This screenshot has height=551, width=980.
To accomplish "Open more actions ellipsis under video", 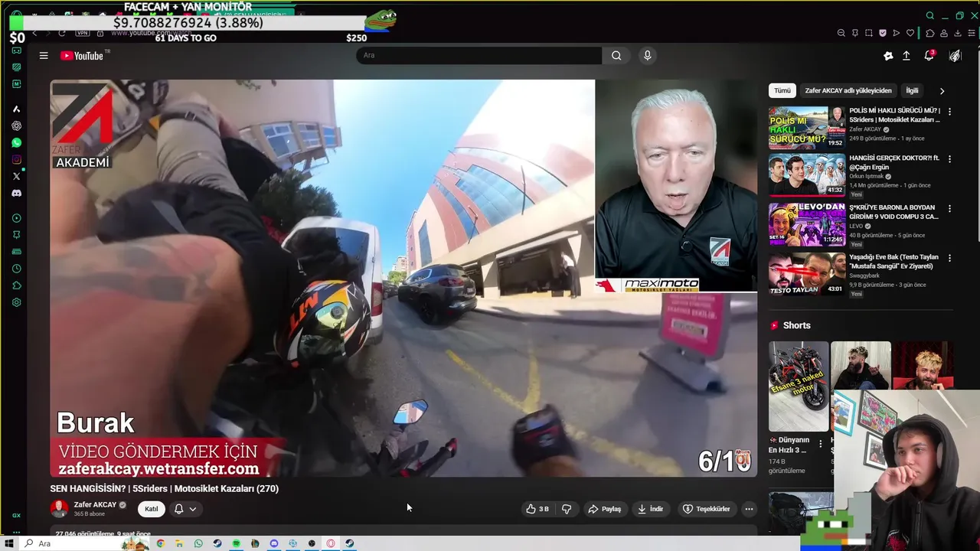I will (x=749, y=509).
